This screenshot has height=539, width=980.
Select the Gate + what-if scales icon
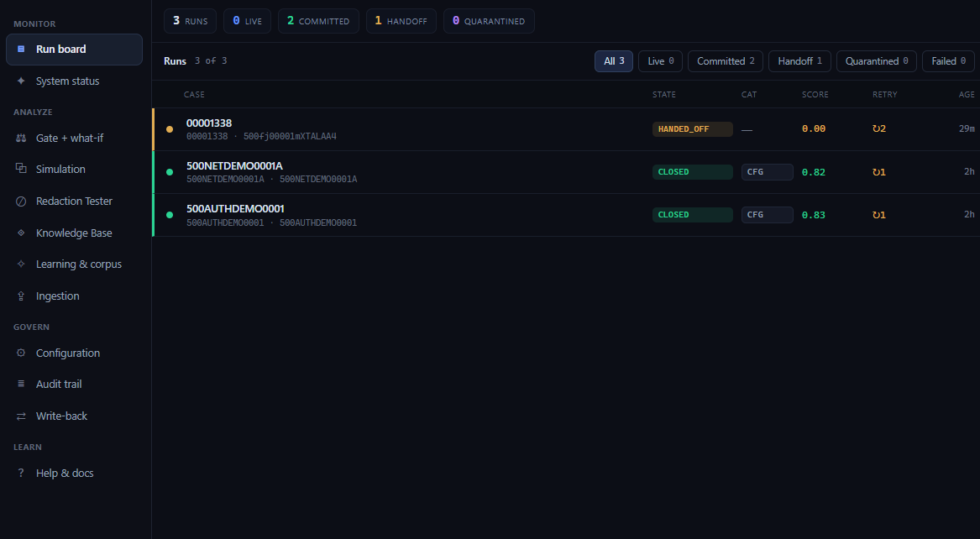coord(21,138)
